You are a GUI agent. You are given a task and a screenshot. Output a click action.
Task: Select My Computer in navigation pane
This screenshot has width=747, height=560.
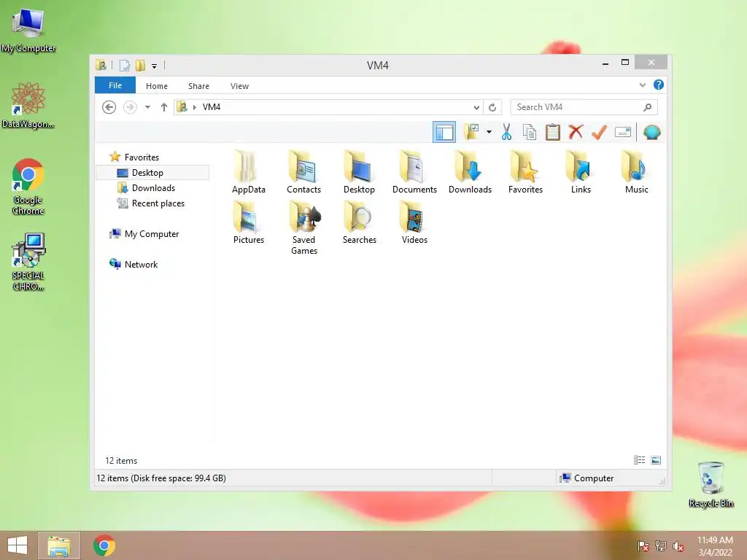click(x=152, y=234)
